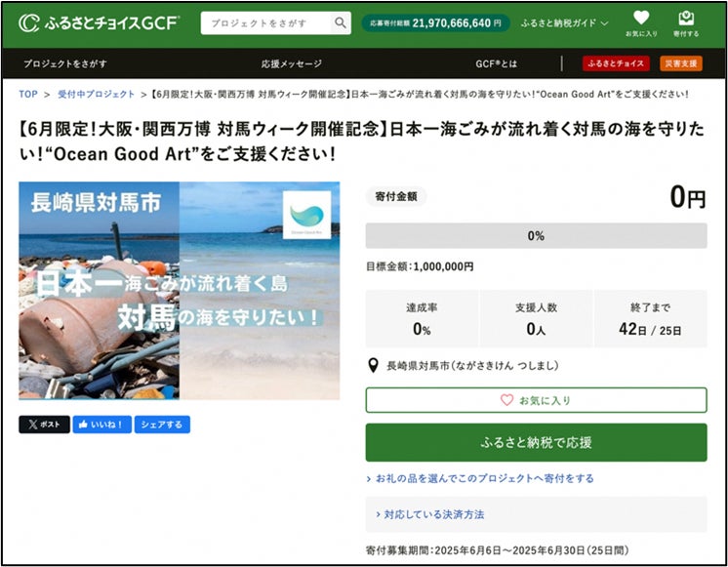Expand the ふるさと納税ガイド dropdown
The height and width of the screenshot is (567, 728).
(564, 22)
